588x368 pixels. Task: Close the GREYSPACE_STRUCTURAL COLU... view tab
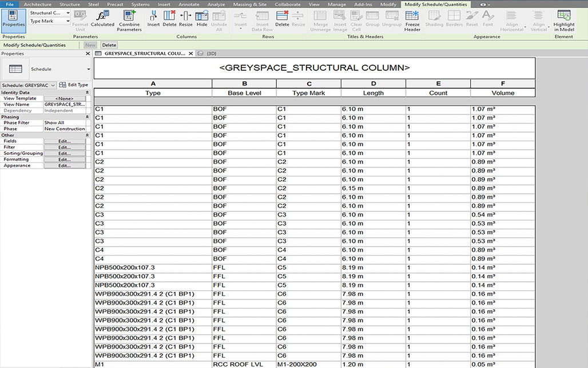point(191,54)
